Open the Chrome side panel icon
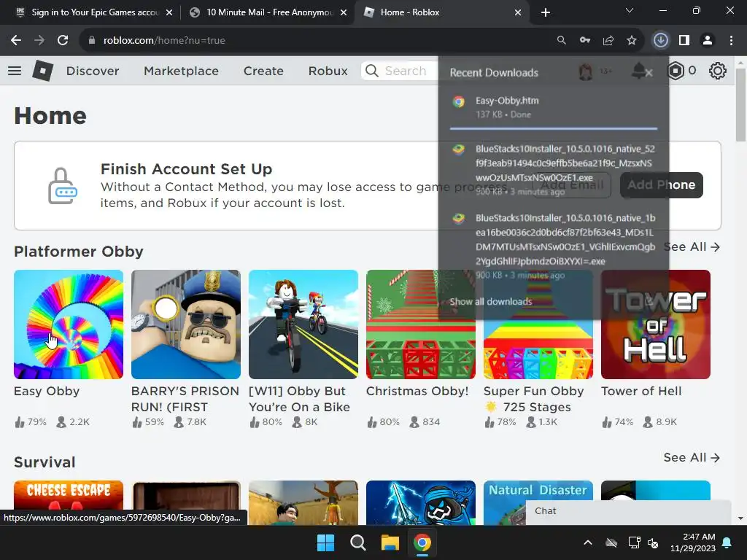Screen dimensions: 747x560 tap(684, 41)
